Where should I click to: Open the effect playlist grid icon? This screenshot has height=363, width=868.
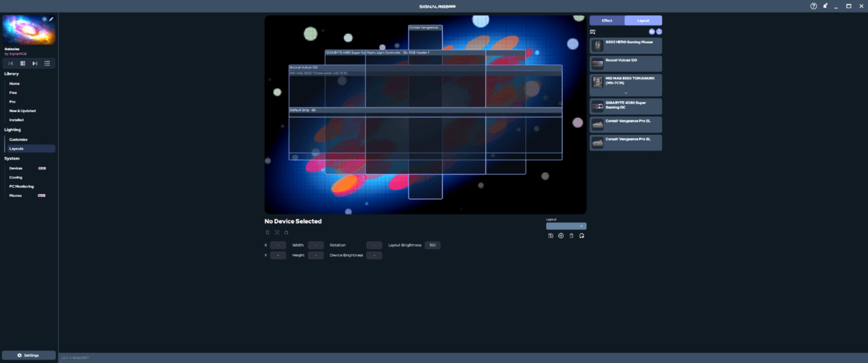tap(47, 63)
